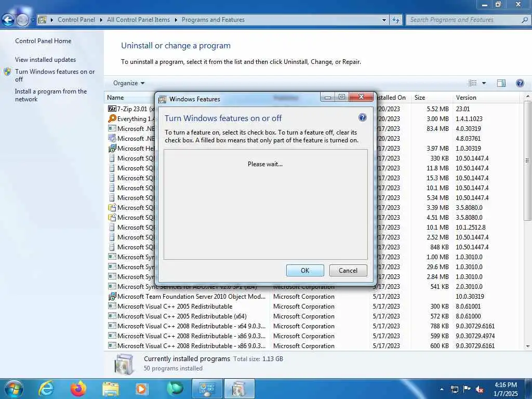
Task: Select 10.0.30319 version entry
Action: pyautogui.click(x=470, y=297)
